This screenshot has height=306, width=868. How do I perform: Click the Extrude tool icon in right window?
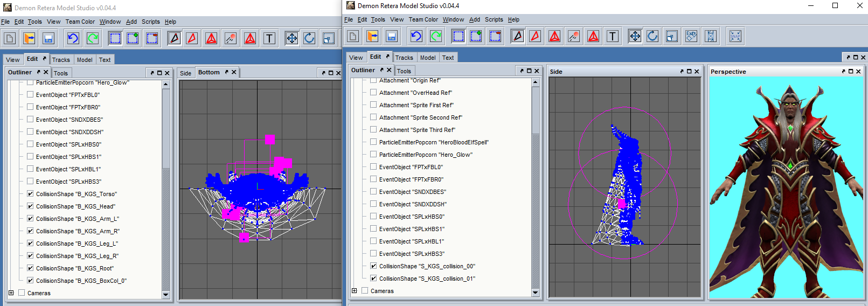pyautogui.click(x=691, y=36)
